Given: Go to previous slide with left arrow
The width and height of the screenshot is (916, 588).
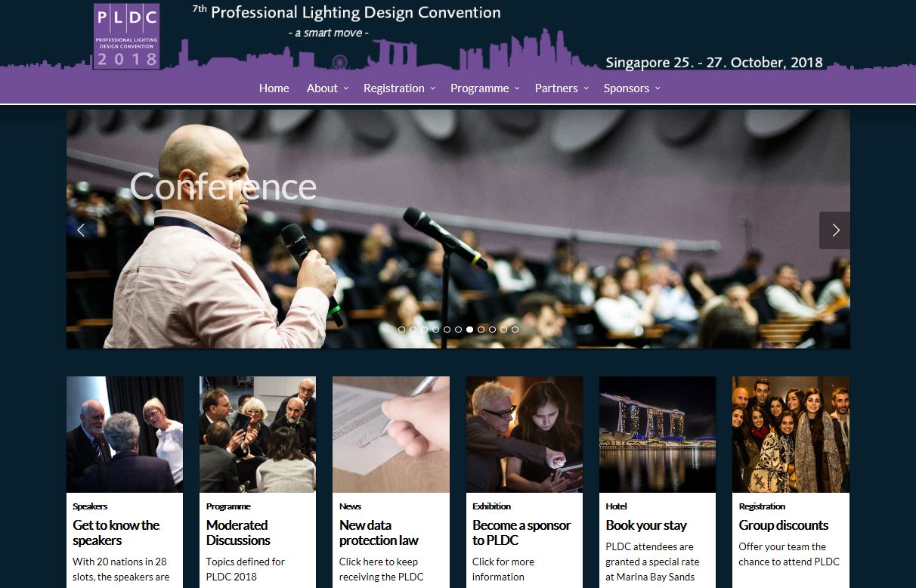Looking at the screenshot, I should coord(82,231).
